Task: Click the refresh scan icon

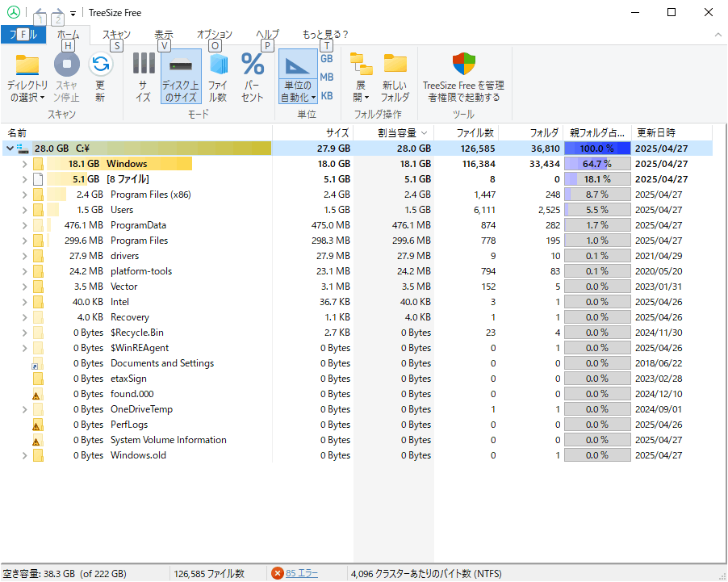Action: pos(100,64)
